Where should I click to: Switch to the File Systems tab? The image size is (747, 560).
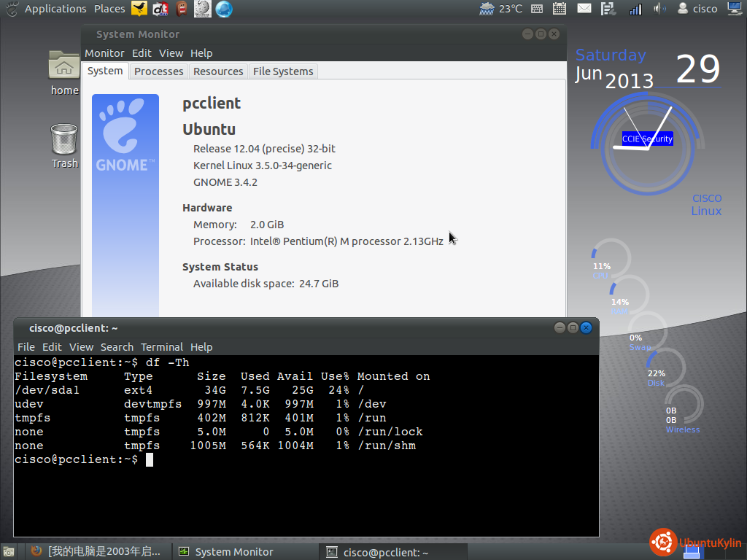pos(283,71)
